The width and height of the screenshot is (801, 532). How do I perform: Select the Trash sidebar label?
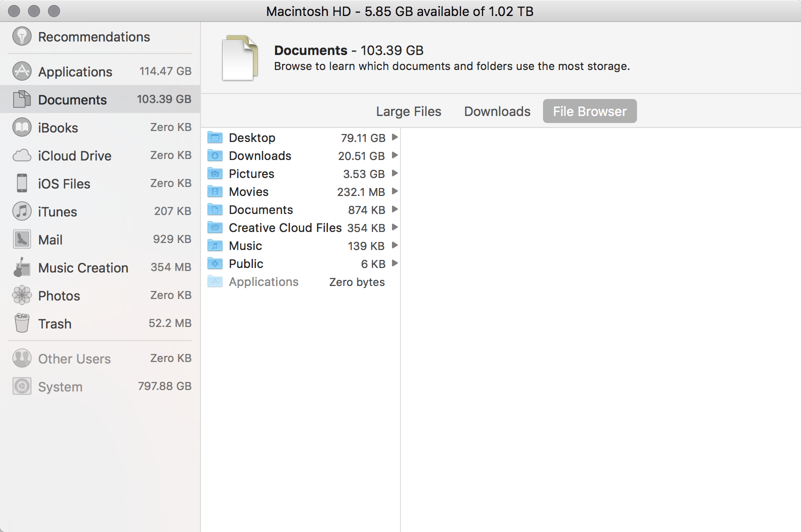(55, 324)
